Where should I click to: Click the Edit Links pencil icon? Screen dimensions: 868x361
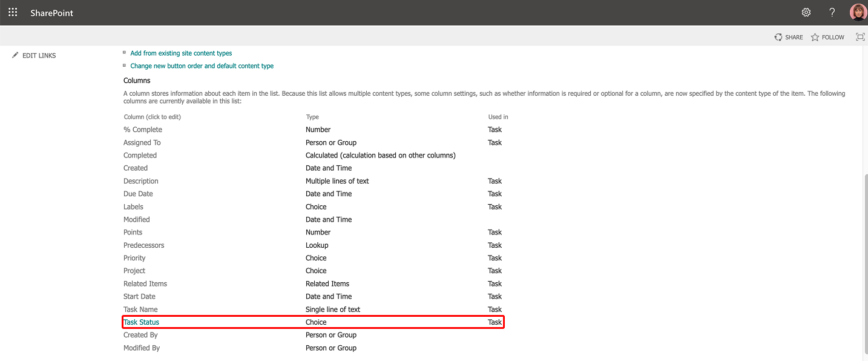(x=15, y=56)
